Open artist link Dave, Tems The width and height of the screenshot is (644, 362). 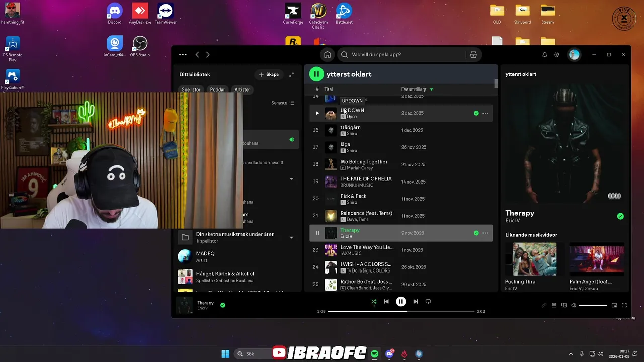pos(358,219)
